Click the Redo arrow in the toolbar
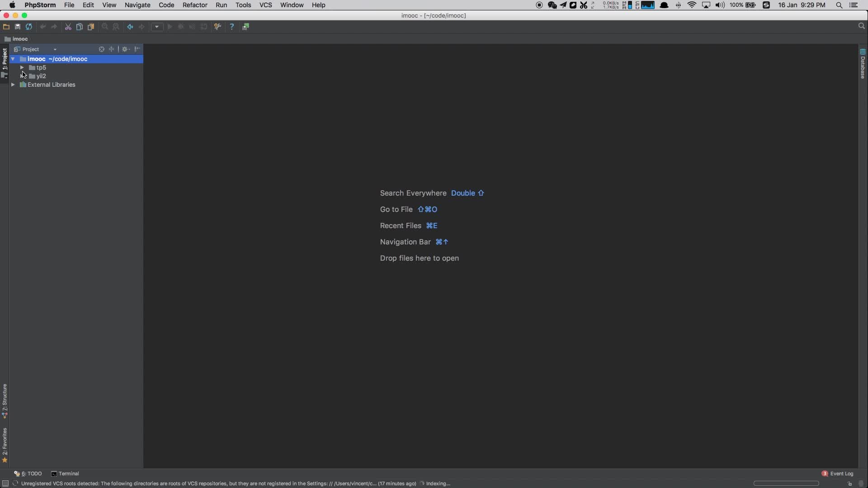Image resolution: width=868 pixels, height=488 pixels. 54,27
